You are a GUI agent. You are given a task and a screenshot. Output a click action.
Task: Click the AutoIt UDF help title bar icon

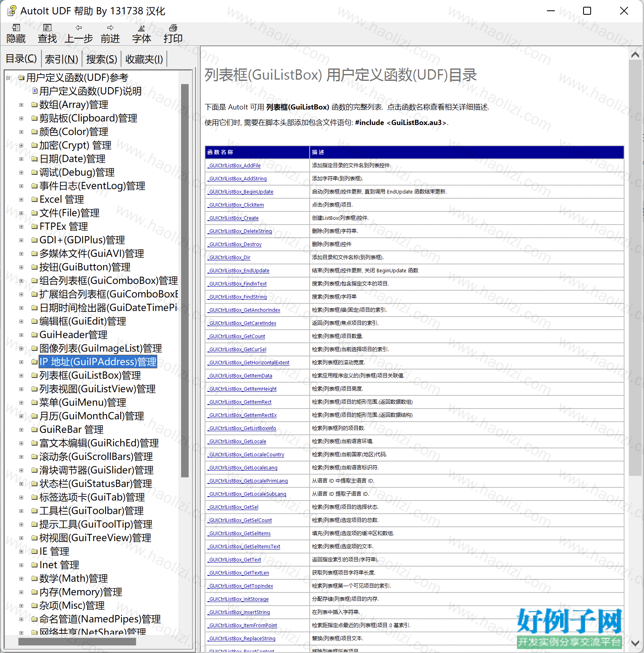point(12,11)
